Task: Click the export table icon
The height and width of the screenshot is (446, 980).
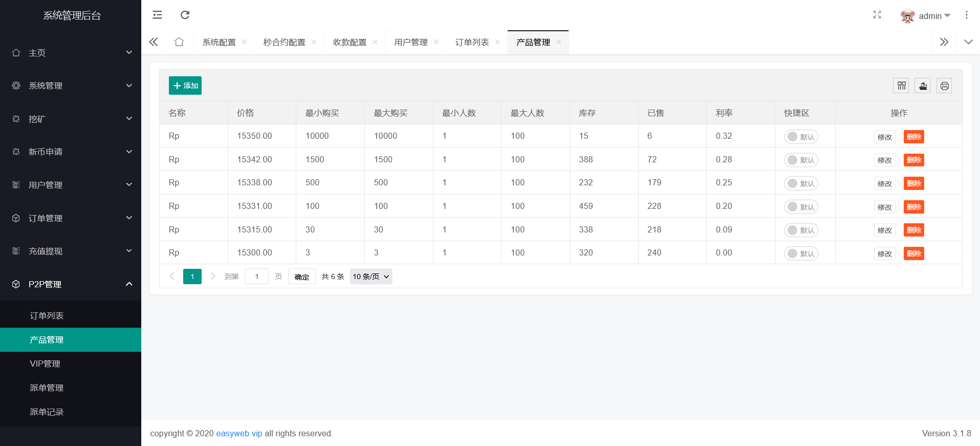Action: click(x=923, y=86)
